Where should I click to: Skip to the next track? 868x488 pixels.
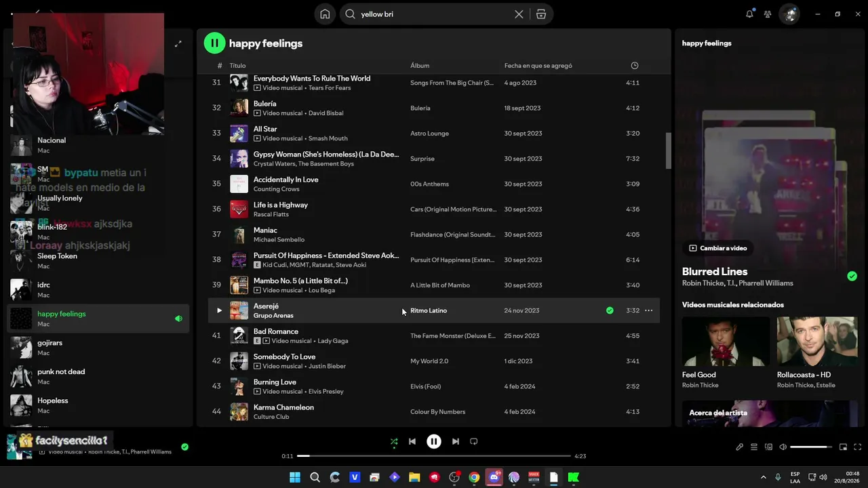pos(456,442)
